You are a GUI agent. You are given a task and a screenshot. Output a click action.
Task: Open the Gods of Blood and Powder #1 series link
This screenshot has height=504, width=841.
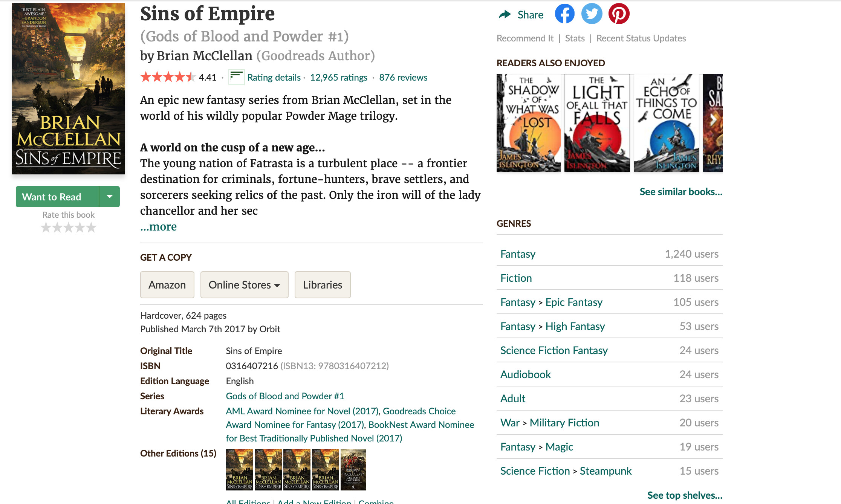[x=285, y=396]
